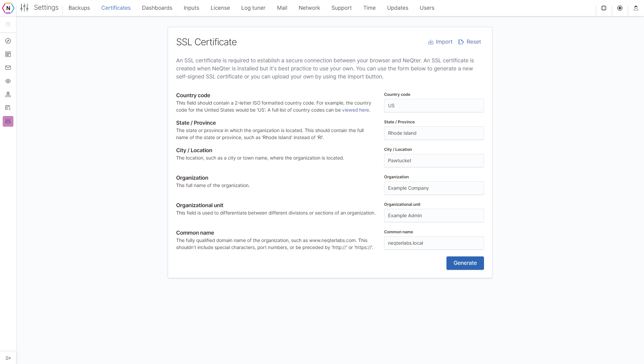The image size is (644, 364).
Task: Open the compass explore sidebar icon
Action: coord(8,41)
